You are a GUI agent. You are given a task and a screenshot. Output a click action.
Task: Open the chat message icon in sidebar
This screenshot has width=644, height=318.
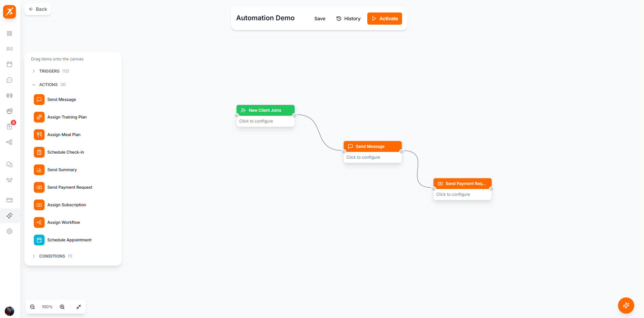coord(9,80)
